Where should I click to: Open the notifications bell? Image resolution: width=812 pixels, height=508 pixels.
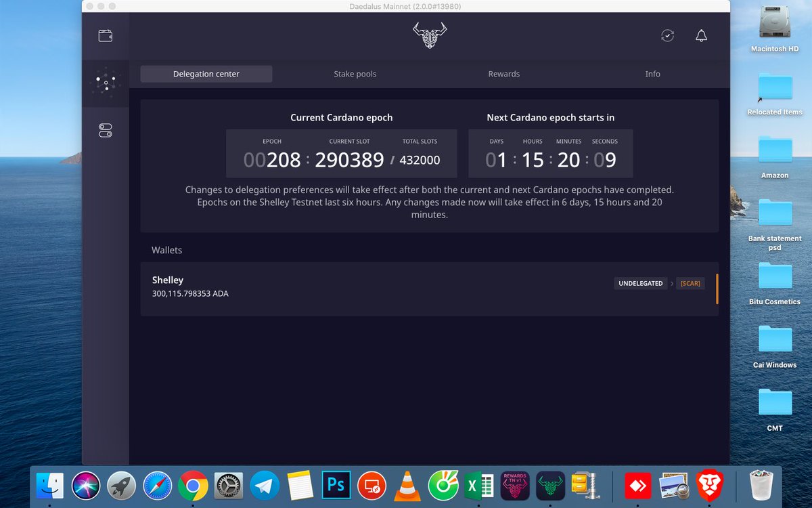(702, 36)
